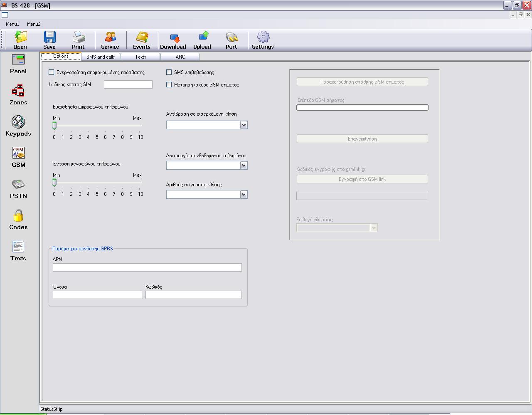Open the ARC tab
532x415 pixels.
click(180, 56)
